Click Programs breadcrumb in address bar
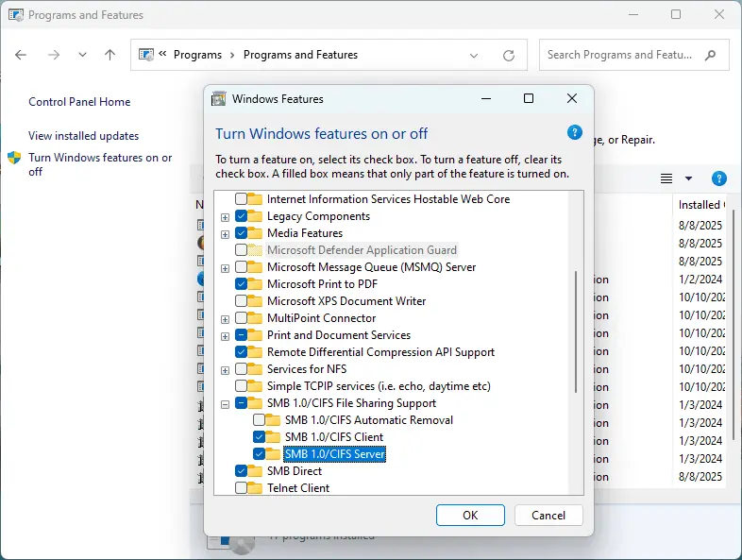742x560 pixels. click(198, 55)
